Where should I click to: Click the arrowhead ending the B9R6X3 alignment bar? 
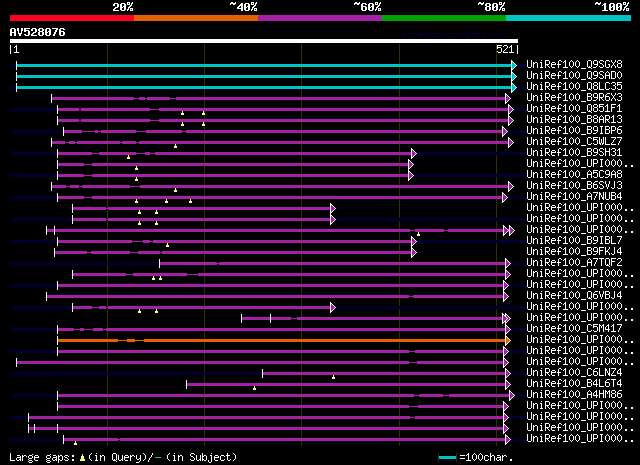coord(508,98)
